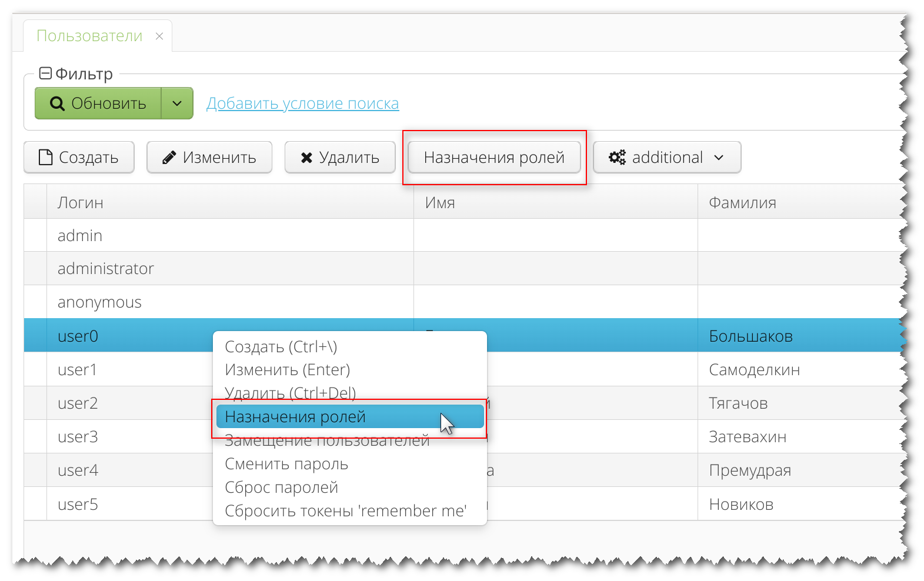Close the Пользователи tab
The width and height of the screenshot is (924, 581).
(159, 36)
